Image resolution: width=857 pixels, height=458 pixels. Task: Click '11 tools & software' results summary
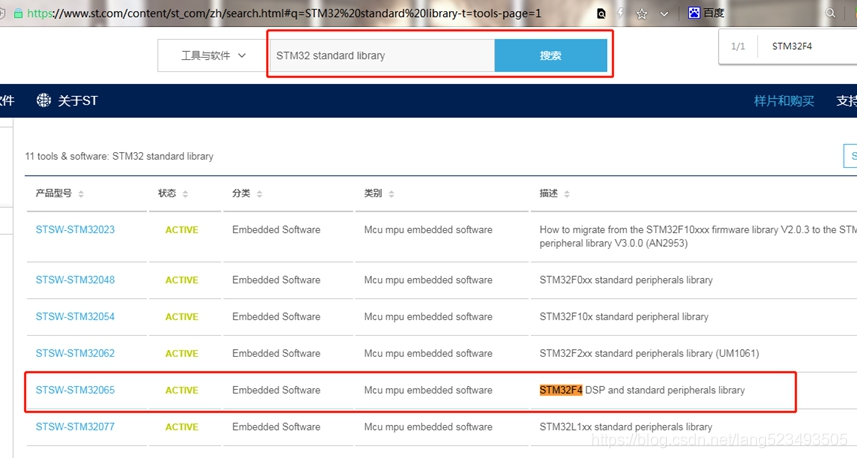pyautogui.click(x=119, y=156)
